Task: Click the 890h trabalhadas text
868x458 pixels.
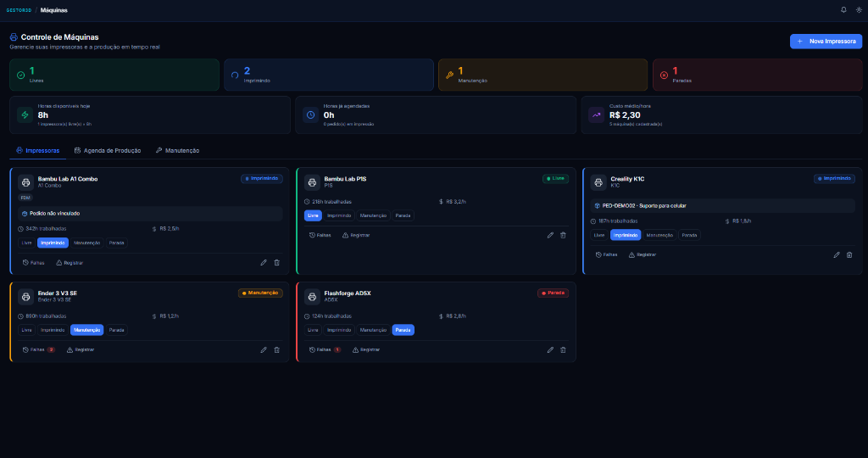Action: (x=47, y=316)
